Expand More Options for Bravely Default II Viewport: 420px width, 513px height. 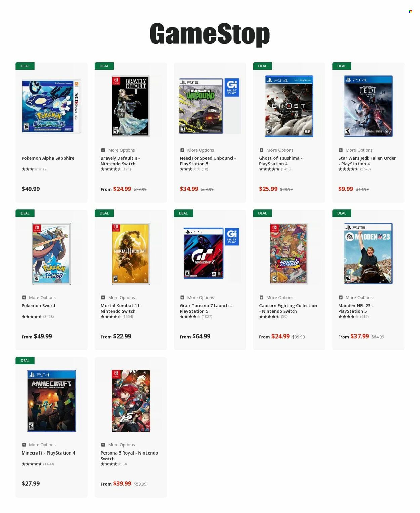coord(118,150)
